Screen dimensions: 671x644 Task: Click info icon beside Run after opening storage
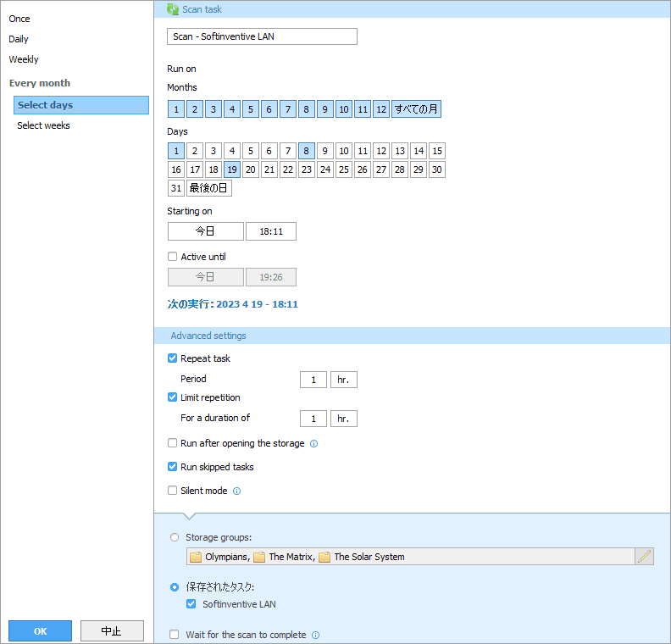(x=313, y=443)
